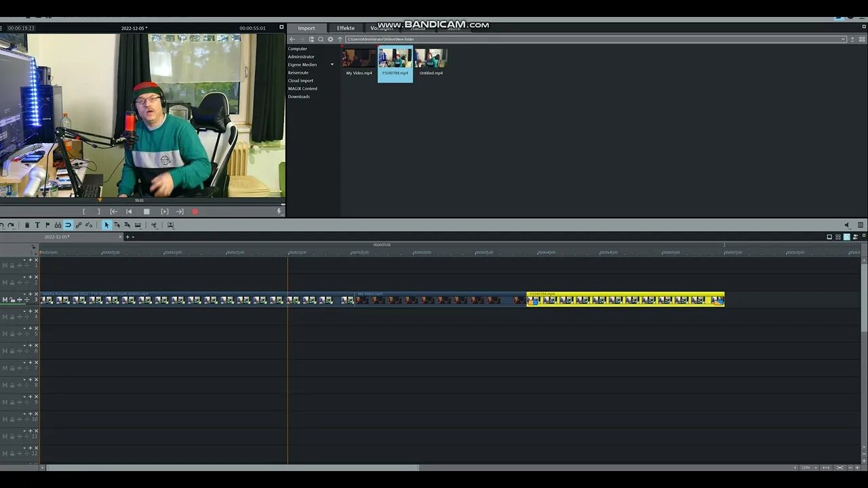Click the link objects chain icon
Viewport: 868px width, 488px height.
pyautogui.click(x=78, y=225)
